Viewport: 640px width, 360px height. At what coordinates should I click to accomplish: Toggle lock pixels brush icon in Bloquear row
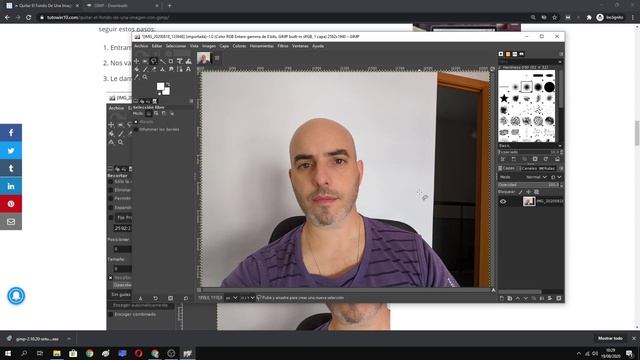pos(520,192)
